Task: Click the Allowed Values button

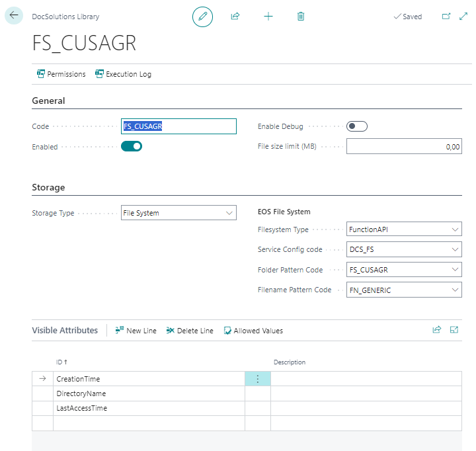Action: click(253, 331)
